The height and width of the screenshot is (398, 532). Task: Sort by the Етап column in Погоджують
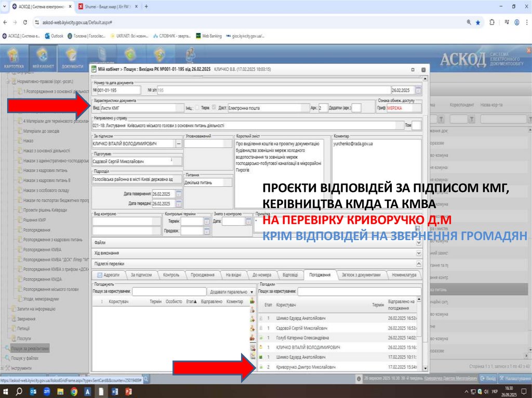(x=191, y=301)
